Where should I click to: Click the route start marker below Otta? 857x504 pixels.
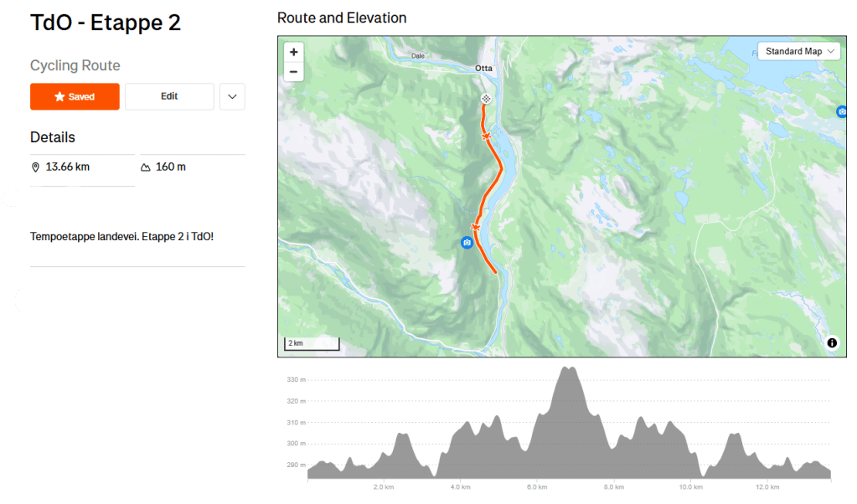click(x=485, y=99)
